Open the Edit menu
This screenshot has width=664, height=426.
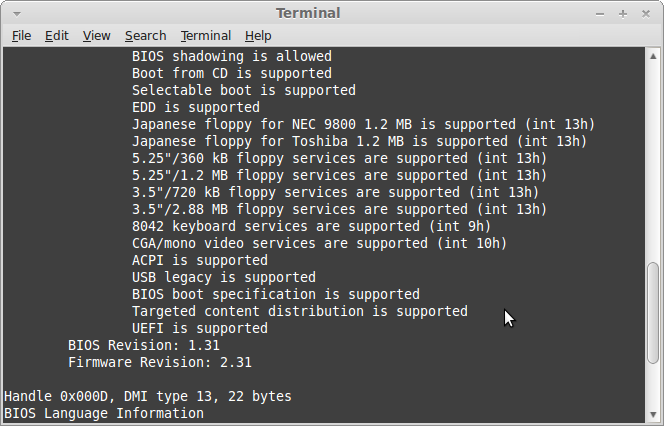tap(57, 35)
